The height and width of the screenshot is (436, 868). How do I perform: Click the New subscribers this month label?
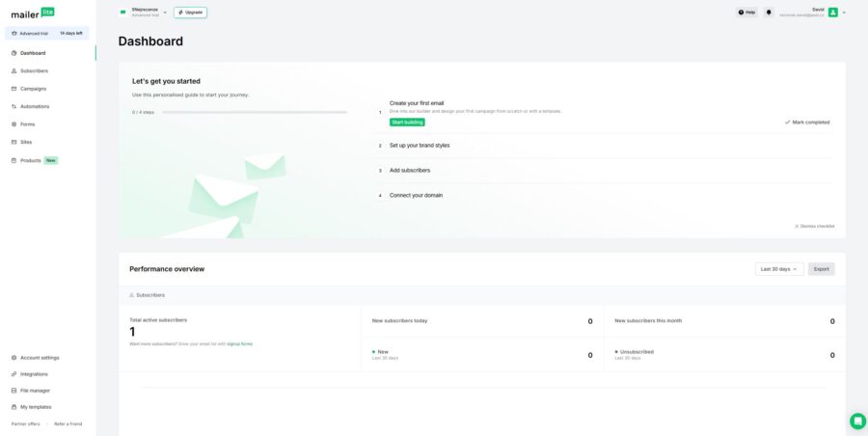pyautogui.click(x=648, y=321)
